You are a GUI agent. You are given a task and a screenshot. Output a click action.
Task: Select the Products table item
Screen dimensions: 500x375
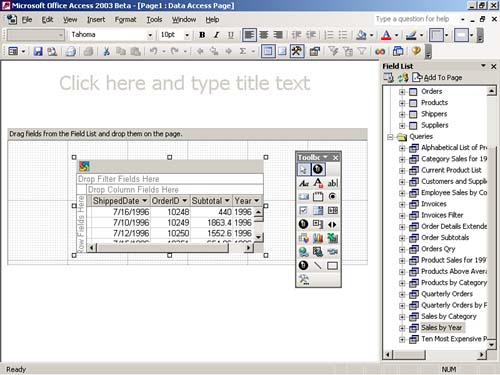[434, 103]
